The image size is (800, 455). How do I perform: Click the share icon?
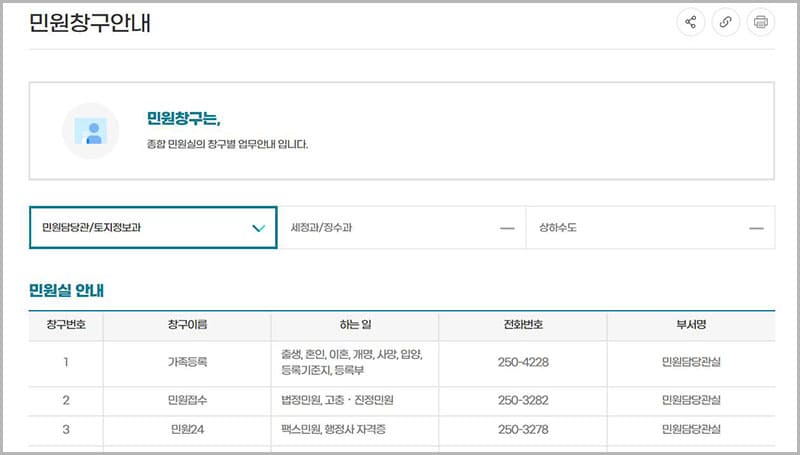pyautogui.click(x=690, y=22)
